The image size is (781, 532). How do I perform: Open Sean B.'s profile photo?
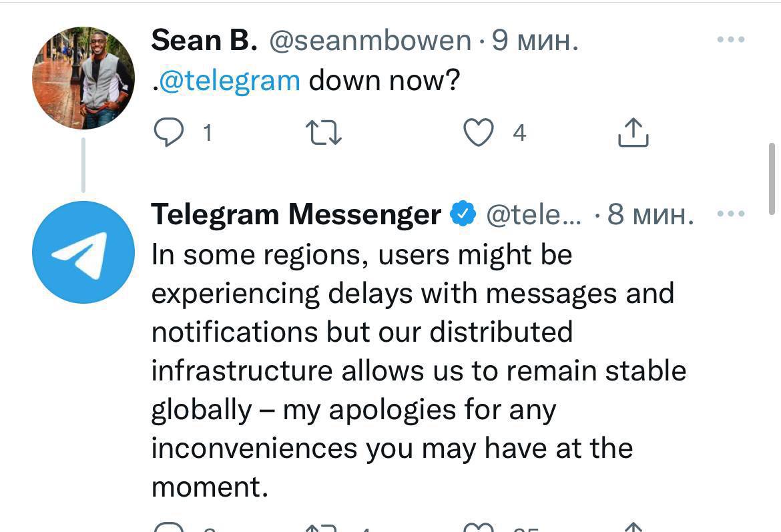tap(83, 78)
